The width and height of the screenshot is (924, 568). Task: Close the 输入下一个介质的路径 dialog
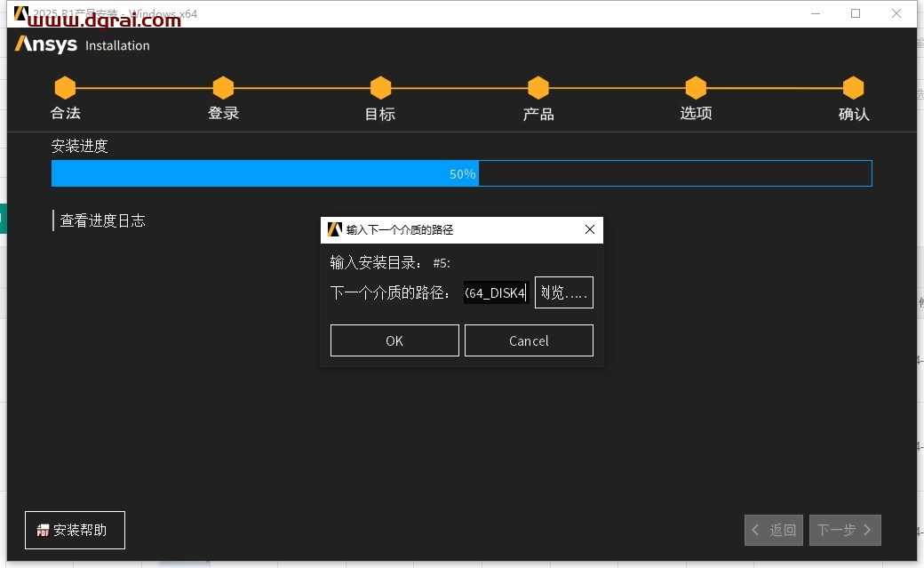click(589, 229)
